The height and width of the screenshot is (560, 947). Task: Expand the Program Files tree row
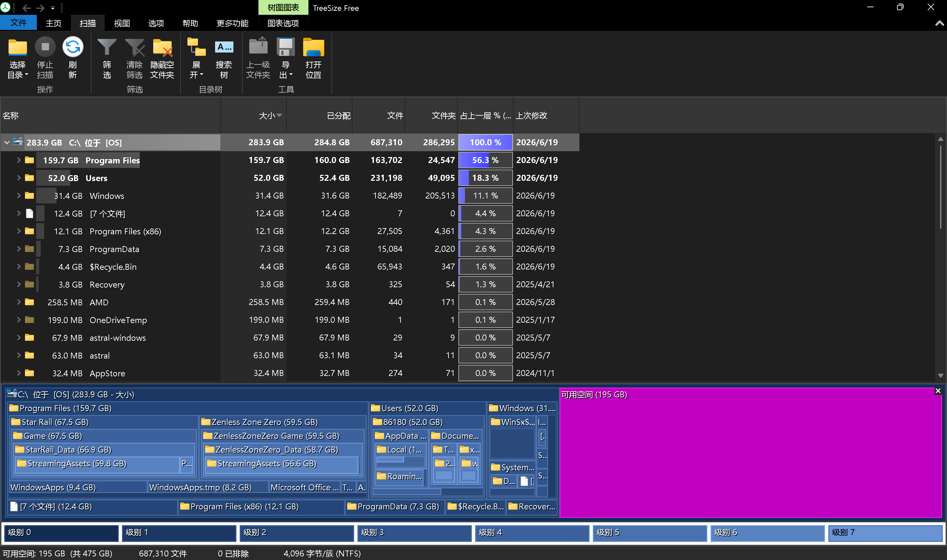pyautogui.click(x=18, y=160)
